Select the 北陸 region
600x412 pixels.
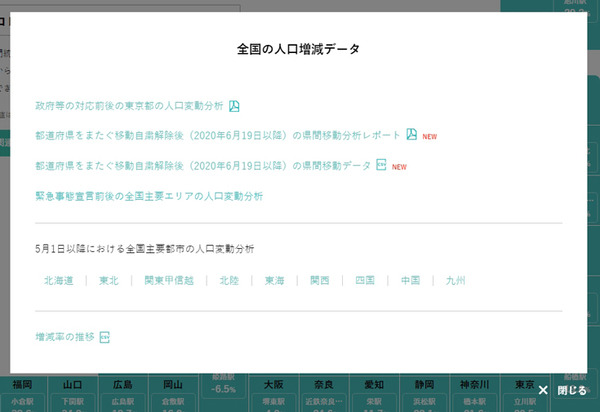click(229, 281)
